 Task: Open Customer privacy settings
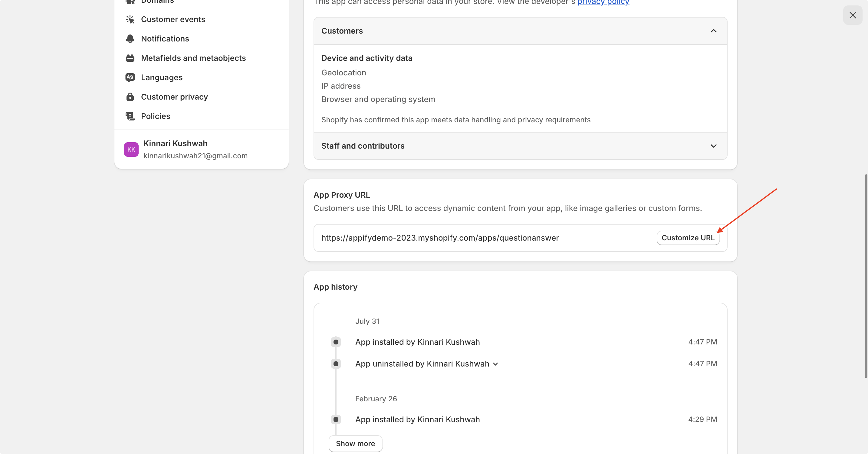coord(174,97)
